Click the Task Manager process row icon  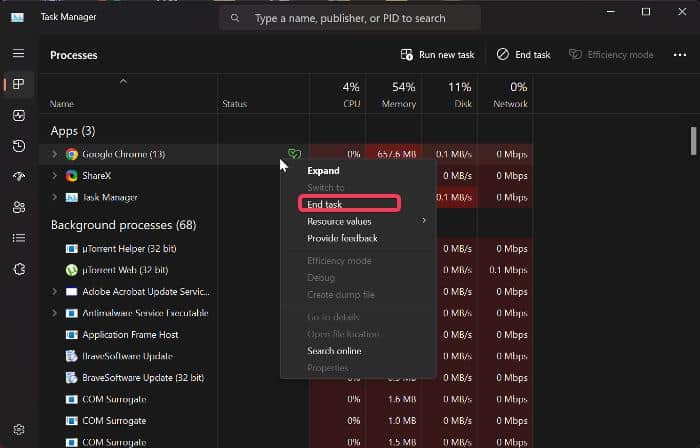(x=71, y=197)
